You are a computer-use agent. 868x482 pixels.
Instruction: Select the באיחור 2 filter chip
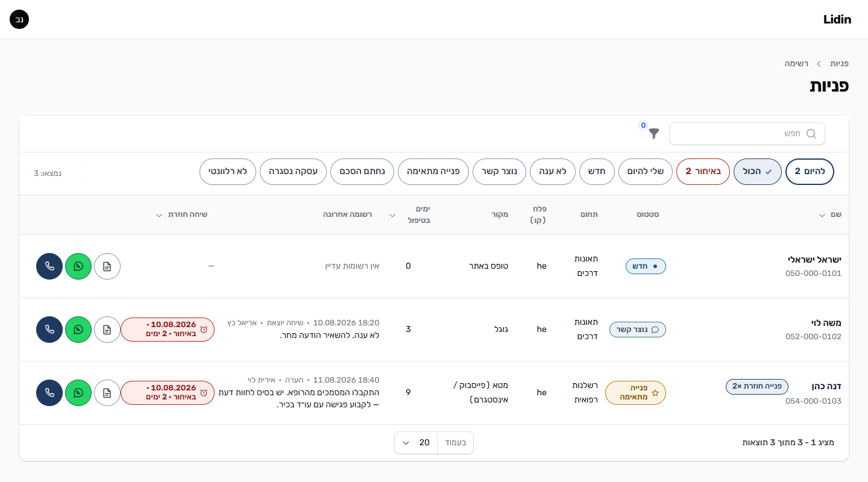703,172
